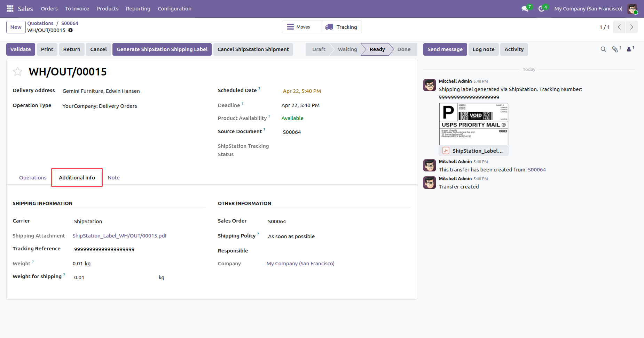Open the activities clock icon
This screenshot has width=644, height=338.
point(541,9)
